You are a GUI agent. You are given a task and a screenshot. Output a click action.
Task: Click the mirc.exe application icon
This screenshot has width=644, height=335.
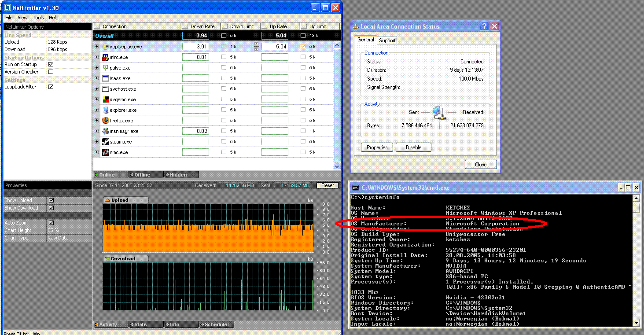click(106, 57)
